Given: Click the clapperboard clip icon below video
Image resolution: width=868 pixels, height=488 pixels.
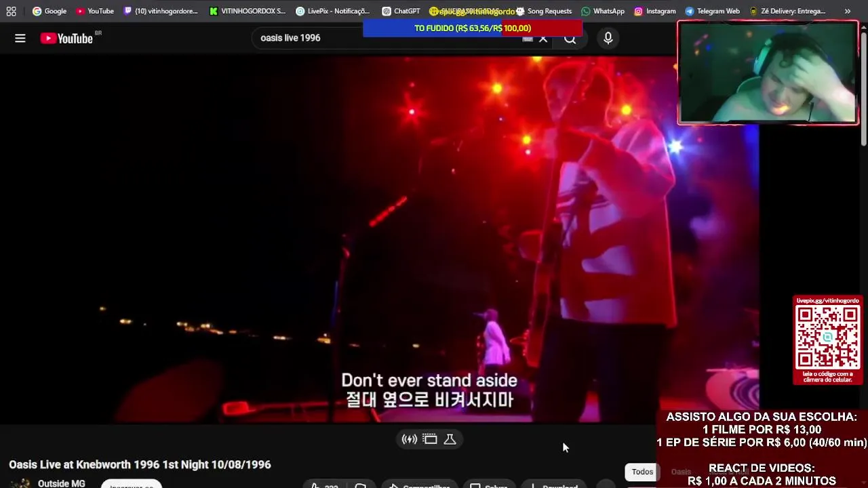Looking at the screenshot, I should coord(430,439).
